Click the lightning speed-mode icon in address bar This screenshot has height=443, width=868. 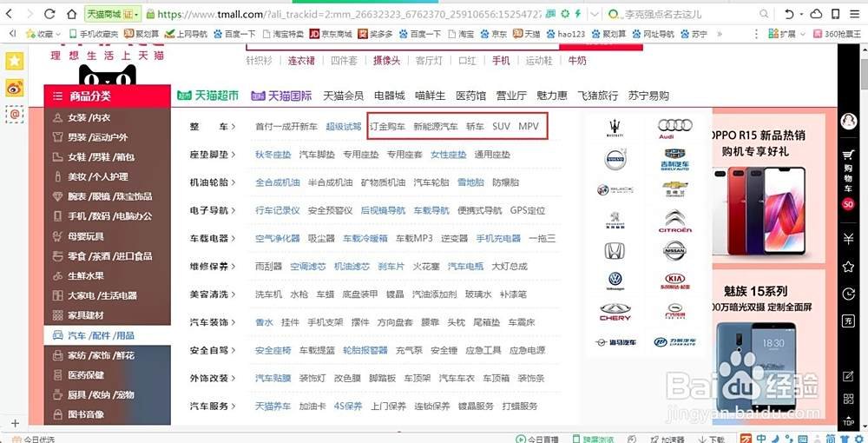pyautogui.click(x=578, y=14)
